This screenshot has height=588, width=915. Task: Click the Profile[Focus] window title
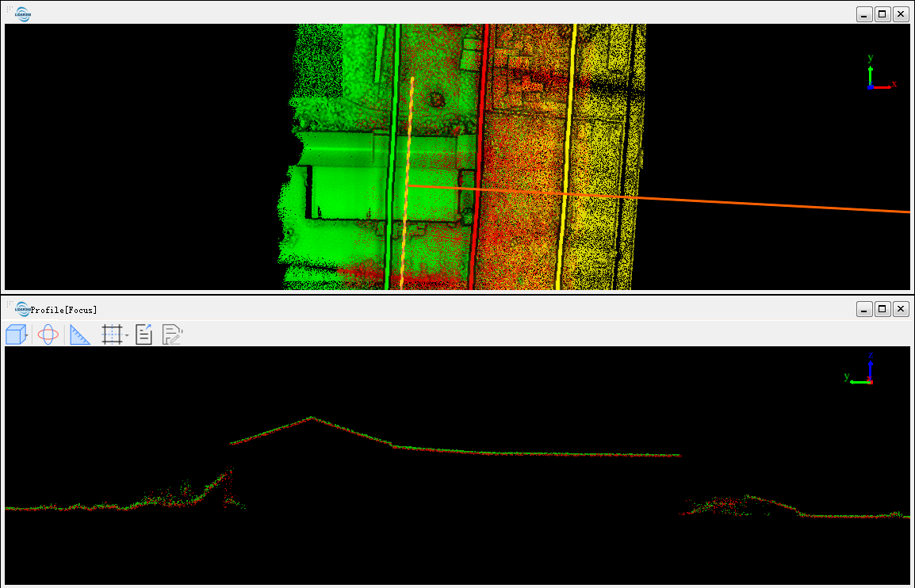click(x=63, y=310)
